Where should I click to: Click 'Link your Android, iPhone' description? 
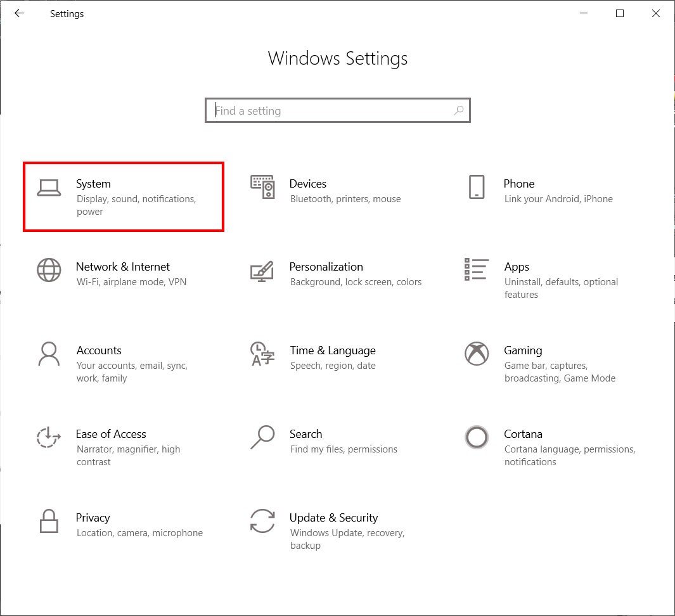pos(558,199)
